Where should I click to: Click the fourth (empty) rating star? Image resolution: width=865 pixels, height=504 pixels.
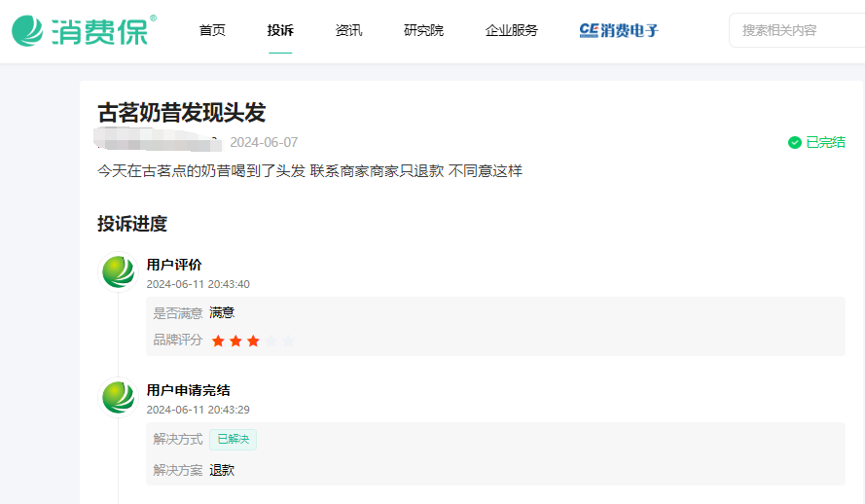pos(270,341)
